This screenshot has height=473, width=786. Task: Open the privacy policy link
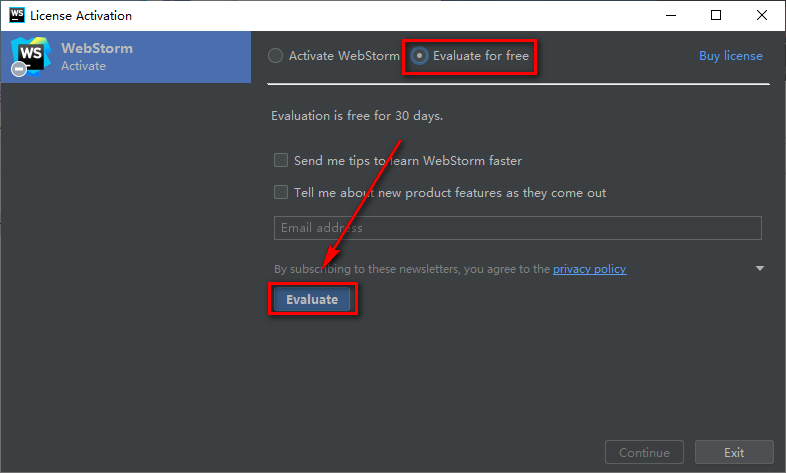click(x=590, y=269)
